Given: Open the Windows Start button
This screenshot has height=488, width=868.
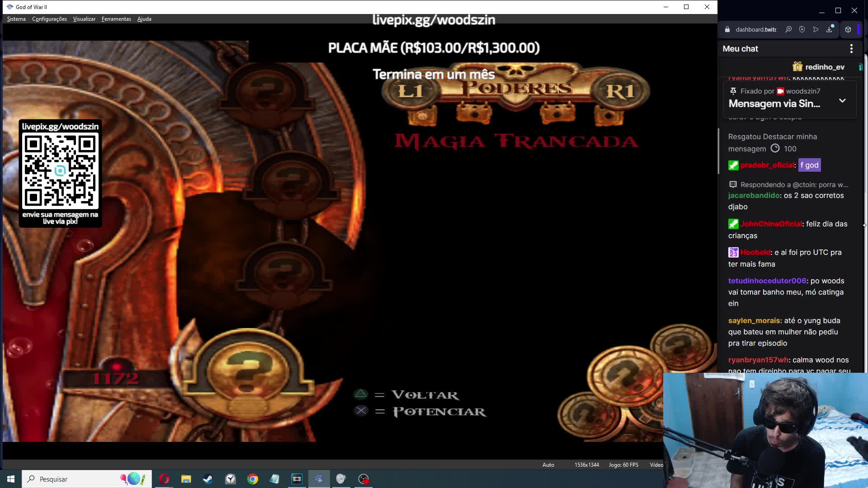Looking at the screenshot, I should pyautogui.click(x=11, y=479).
